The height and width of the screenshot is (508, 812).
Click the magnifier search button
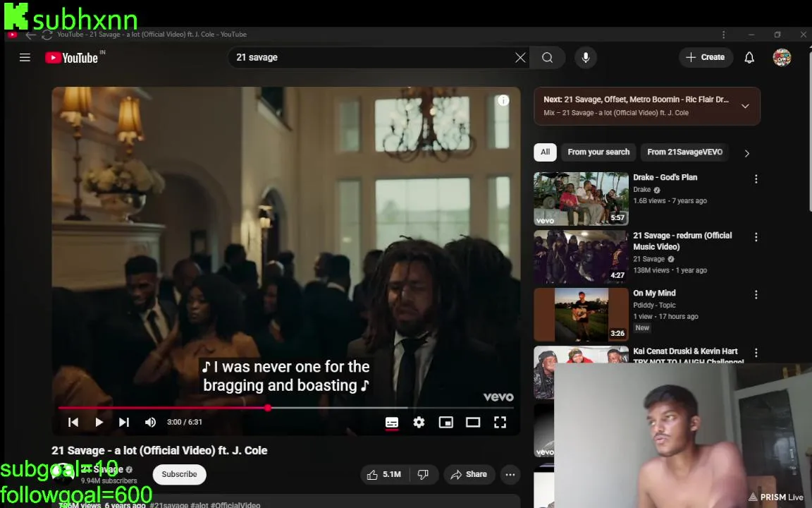click(x=548, y=58)
